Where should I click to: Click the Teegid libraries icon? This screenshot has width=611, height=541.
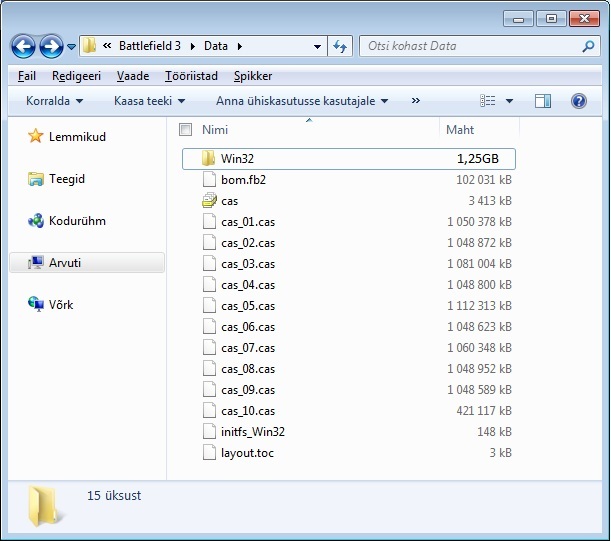(35, 179)
